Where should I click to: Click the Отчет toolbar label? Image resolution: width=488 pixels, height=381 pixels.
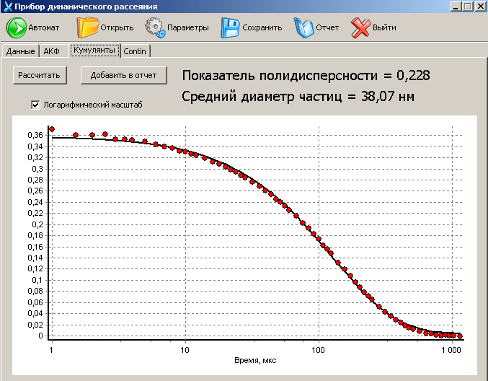[327, 28]
